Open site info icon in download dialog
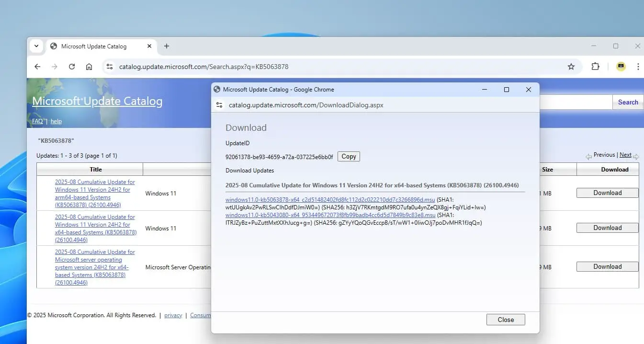Image resolution: width=644 pixels, height=344 pixels. point(219,105)
